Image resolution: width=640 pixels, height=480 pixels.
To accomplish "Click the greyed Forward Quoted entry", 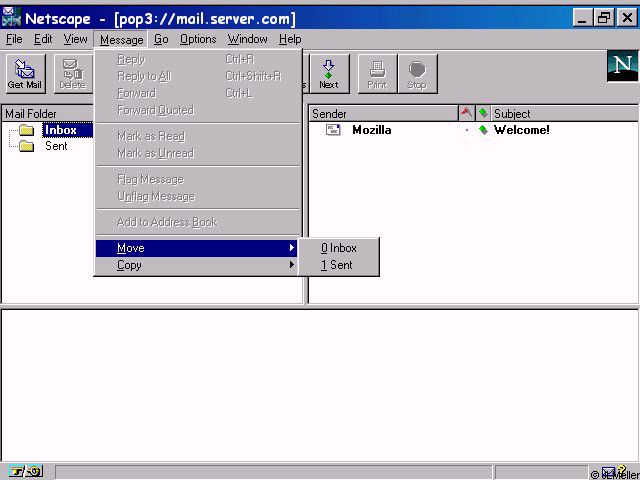I will [x=196, y=110].
